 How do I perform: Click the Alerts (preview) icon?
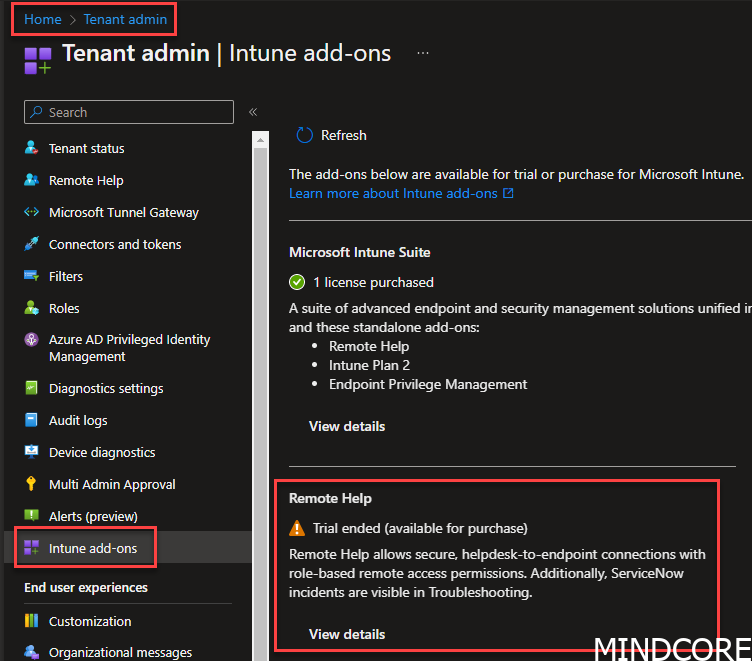(31, 516)
